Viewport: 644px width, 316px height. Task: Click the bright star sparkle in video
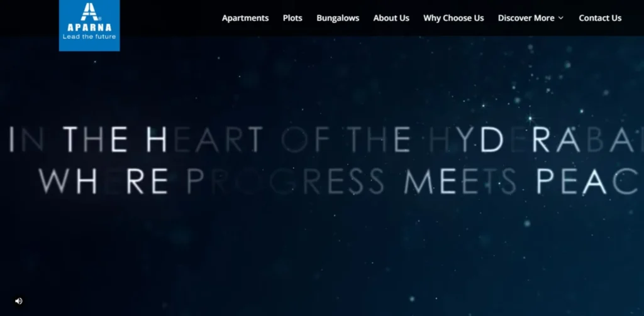[530, 119]
